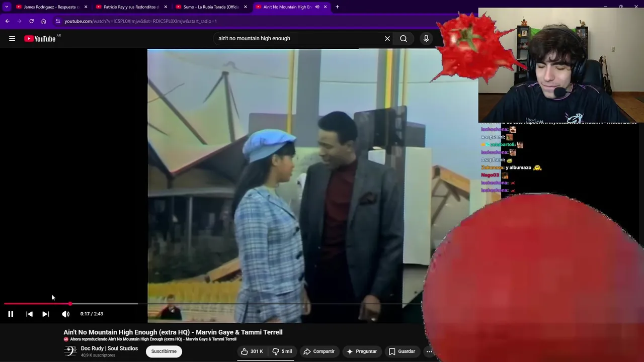This screenshot has height=362, width=644.
Task: Save the video with Guardar
Action: 402,351
